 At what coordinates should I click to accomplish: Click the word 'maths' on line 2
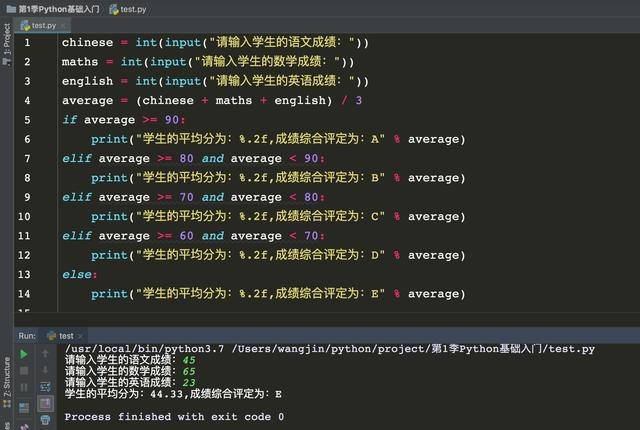[x=80, y=62]
